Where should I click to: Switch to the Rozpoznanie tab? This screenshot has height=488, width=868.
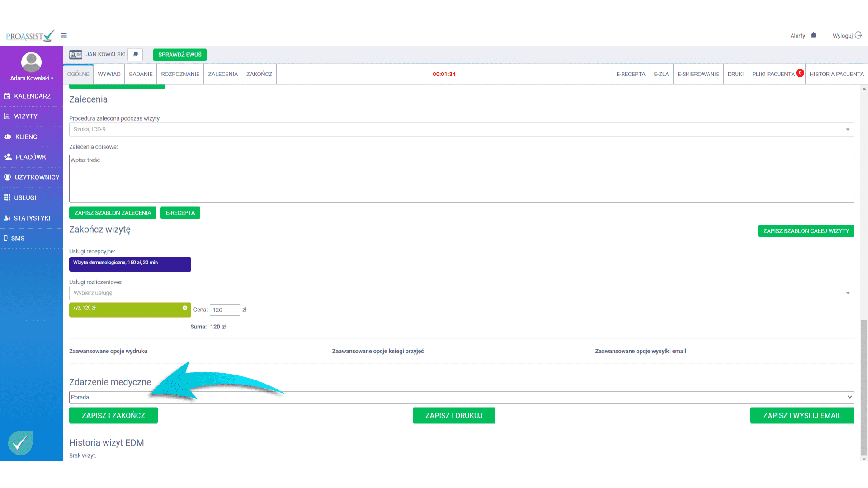click(x=180, y=74)
